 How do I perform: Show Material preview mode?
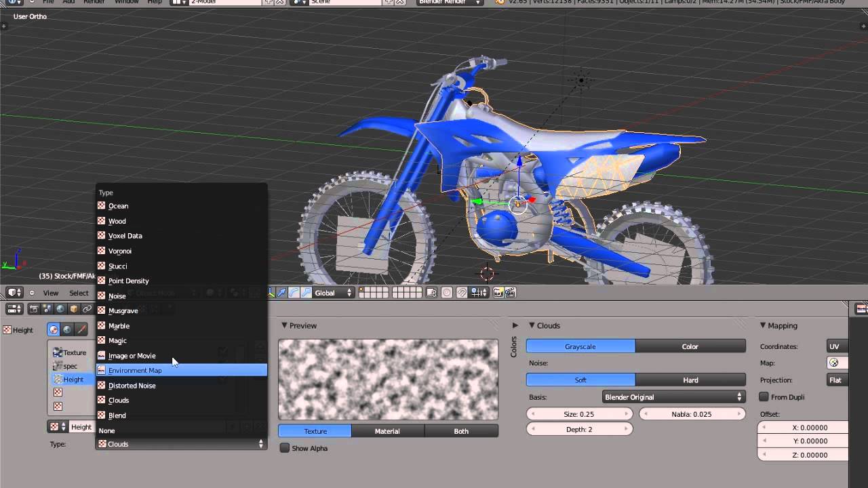[x=388, y=431]
